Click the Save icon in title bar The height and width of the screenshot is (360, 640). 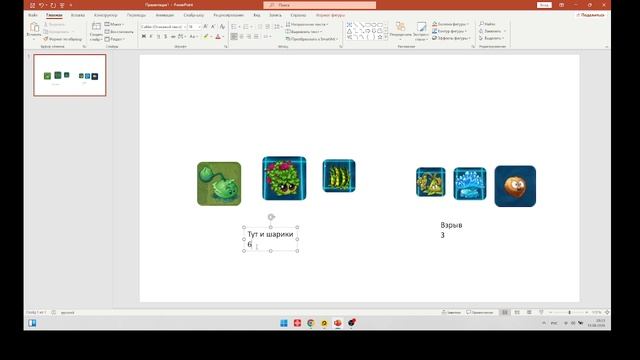pyautogui.click(x=32, y=5)
